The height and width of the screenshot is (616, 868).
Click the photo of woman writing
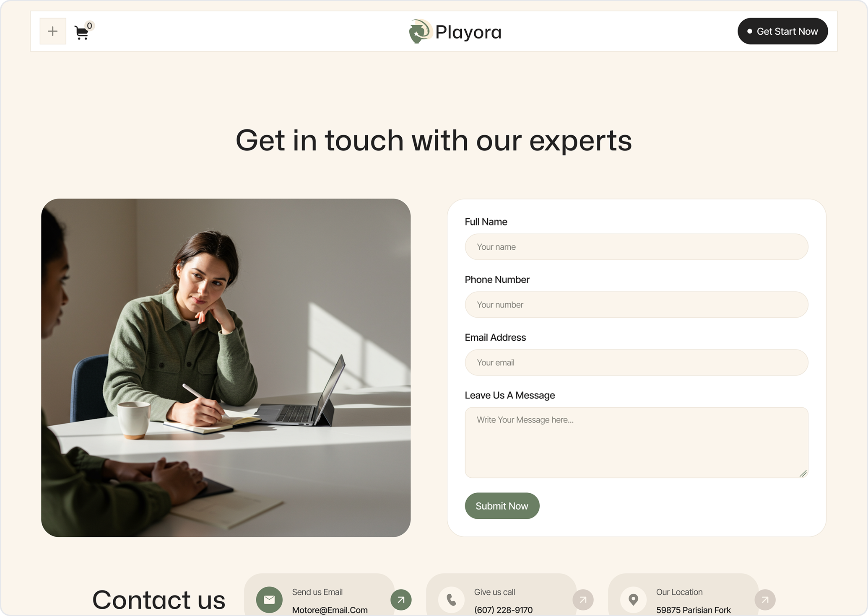(226, 368)
